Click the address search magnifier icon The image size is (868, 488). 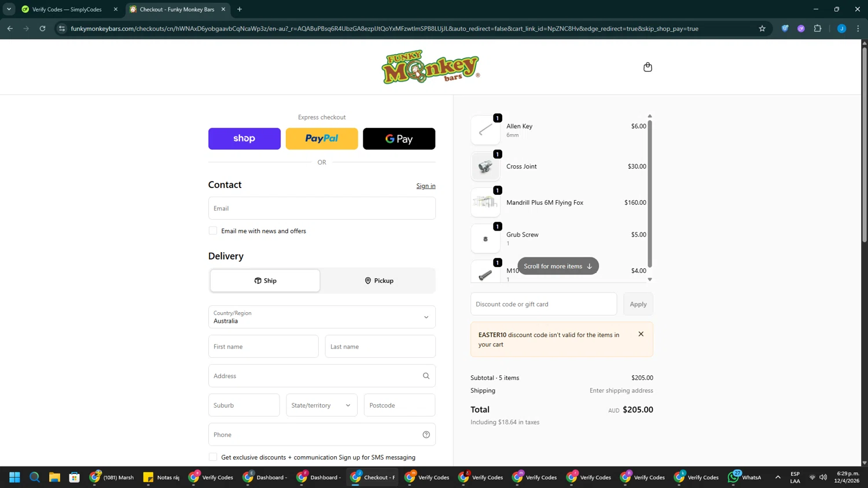pyautogui.click(x=426, y=376)
